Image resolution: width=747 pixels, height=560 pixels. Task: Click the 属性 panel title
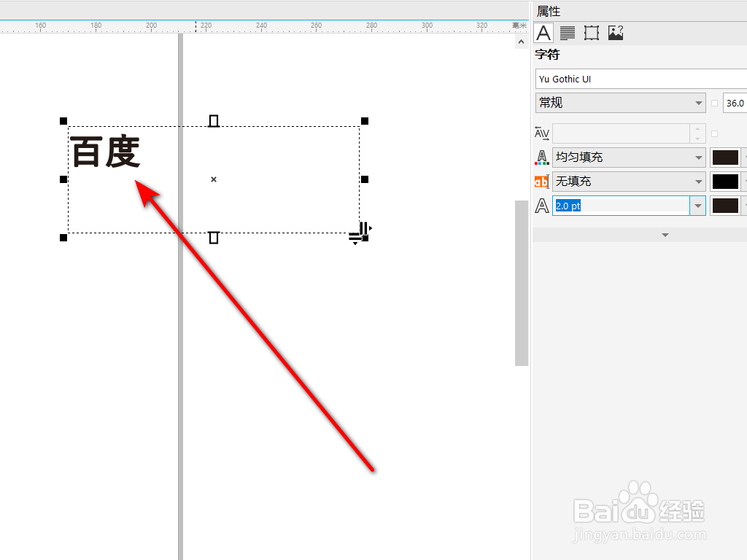(548, 10)
